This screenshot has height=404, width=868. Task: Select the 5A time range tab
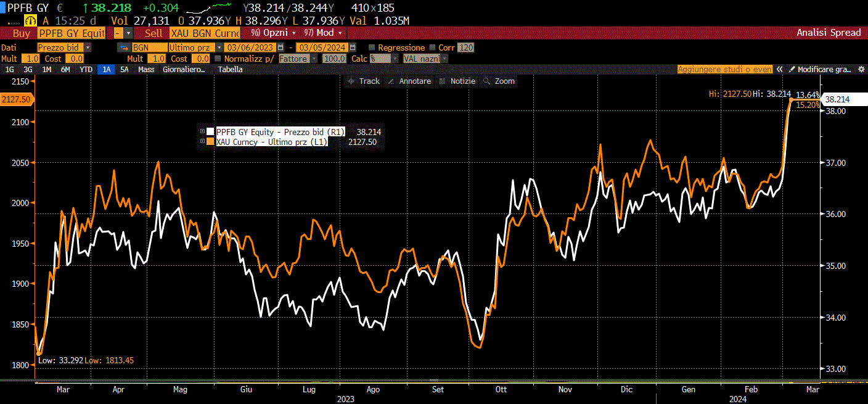(125, 70)
